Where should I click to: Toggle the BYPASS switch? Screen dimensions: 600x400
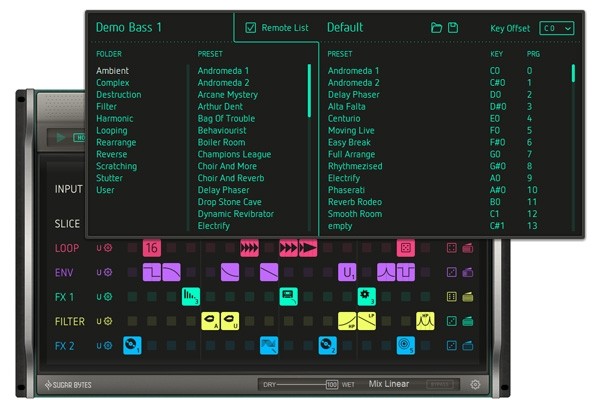439,384
